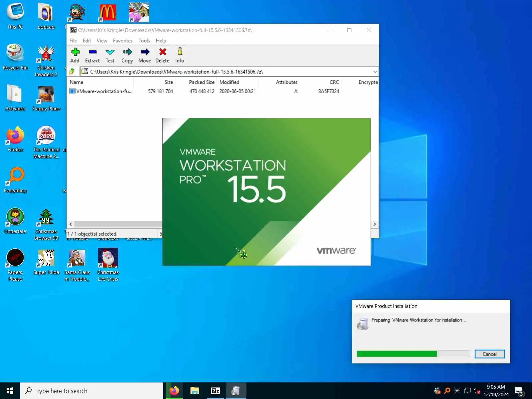Click the Add toolbar icon in 7-Zip
532x399 pixels.
75,55
